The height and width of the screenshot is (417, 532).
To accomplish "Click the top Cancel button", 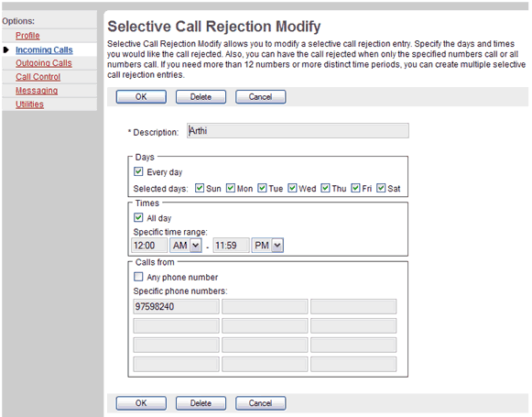I will 261,97.
